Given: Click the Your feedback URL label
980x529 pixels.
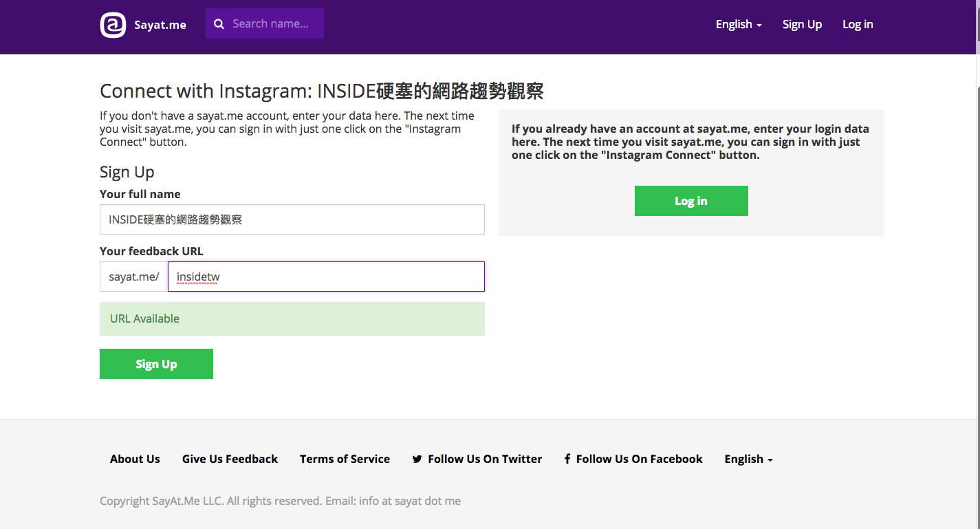Looking at the screenshot, I should point(151,251).
